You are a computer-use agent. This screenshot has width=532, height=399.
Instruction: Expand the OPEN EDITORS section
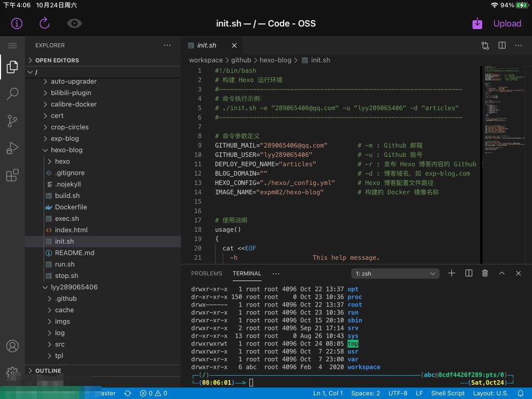pos(57,60)
